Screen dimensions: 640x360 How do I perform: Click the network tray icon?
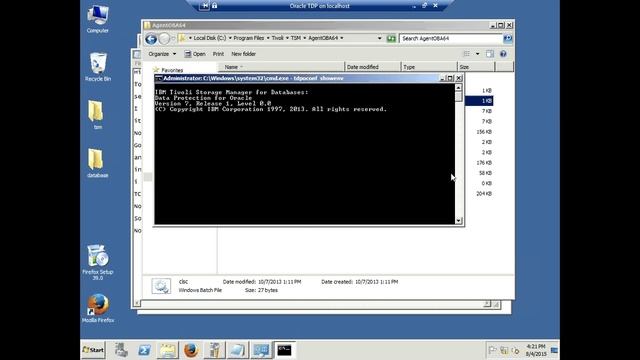[x=504, y=350]
